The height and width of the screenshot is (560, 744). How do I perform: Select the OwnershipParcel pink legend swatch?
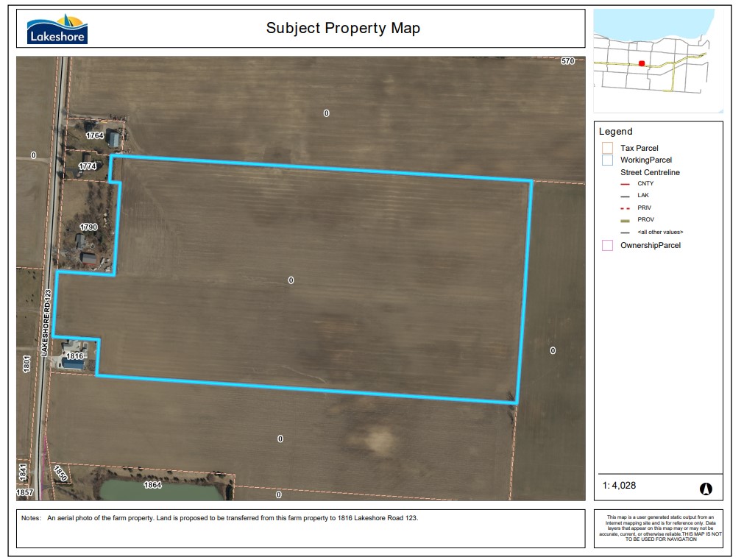coord(607,245)
